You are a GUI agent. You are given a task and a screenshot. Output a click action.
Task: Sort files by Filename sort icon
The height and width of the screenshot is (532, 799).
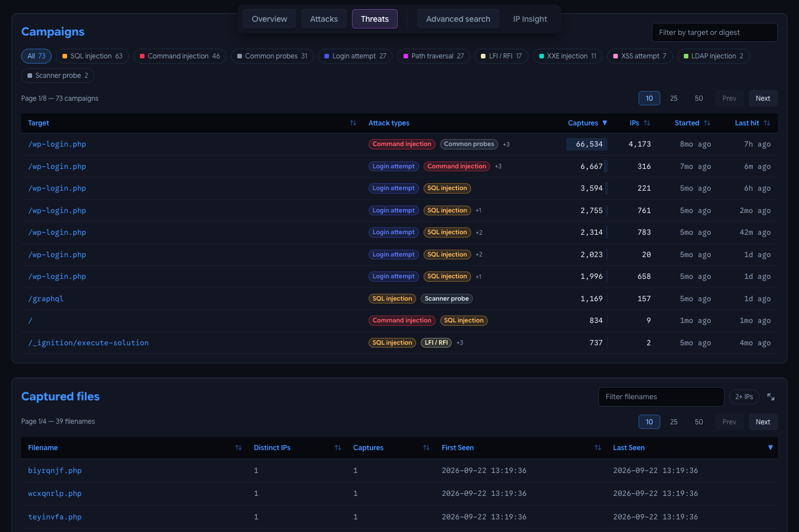(238, 448)
